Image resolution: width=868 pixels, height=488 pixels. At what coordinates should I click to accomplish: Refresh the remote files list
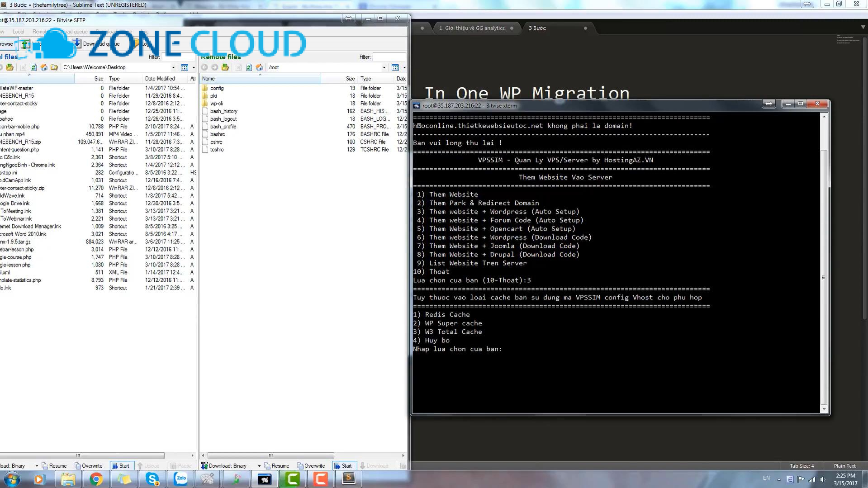(x=249, y=67)
